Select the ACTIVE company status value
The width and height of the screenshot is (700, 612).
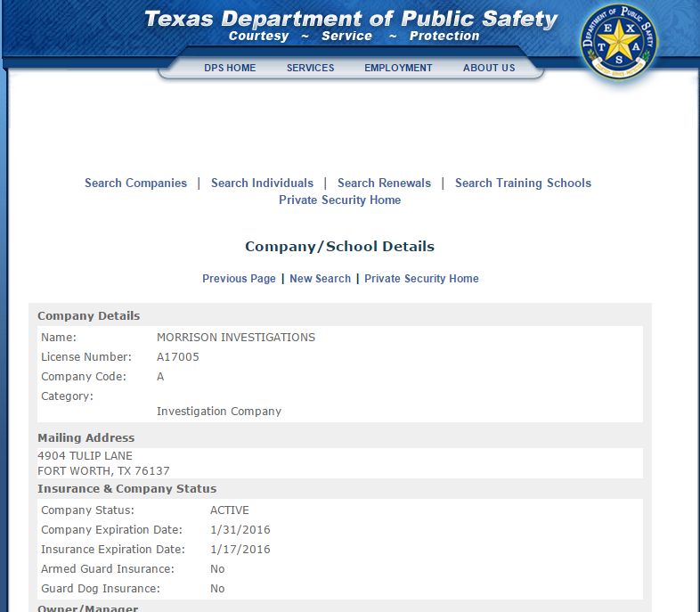230,510
